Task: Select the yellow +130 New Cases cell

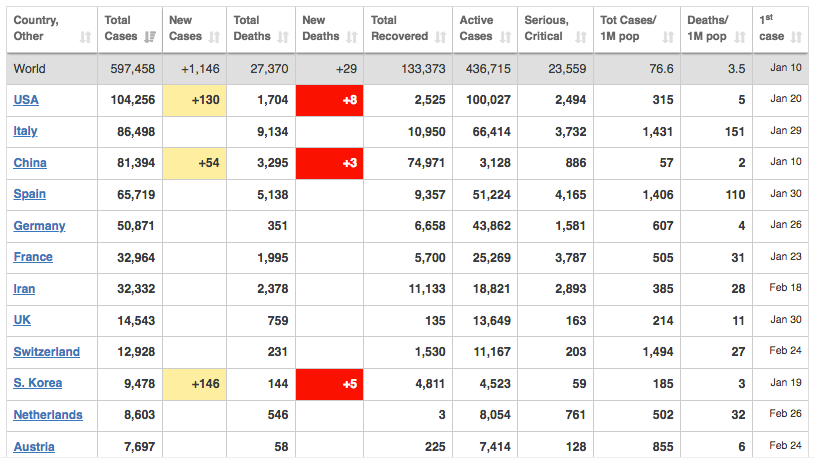Action: click(x=195, y=100)
